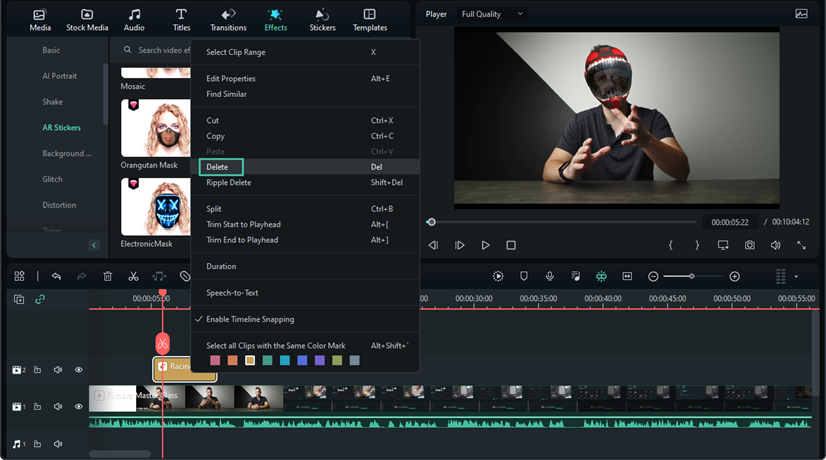Pick the teal green color mark swatch
The image size is (826, 460).
[x=268, y=360]
